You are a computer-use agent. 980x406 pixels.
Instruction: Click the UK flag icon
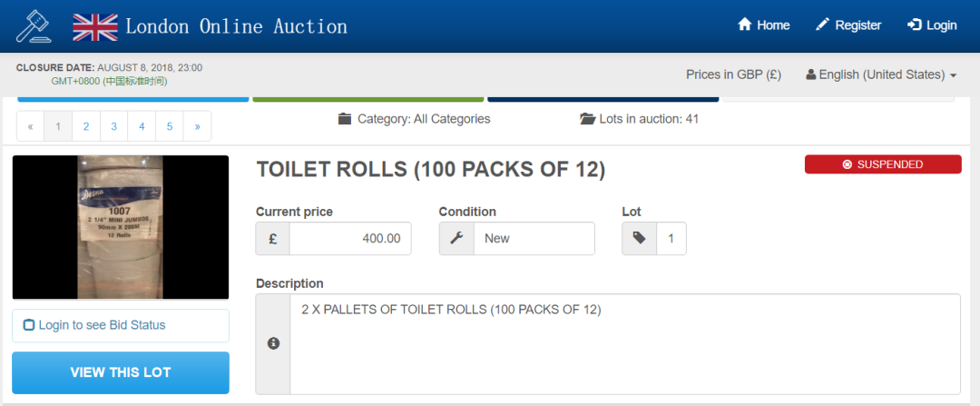(x=95, y=25)
